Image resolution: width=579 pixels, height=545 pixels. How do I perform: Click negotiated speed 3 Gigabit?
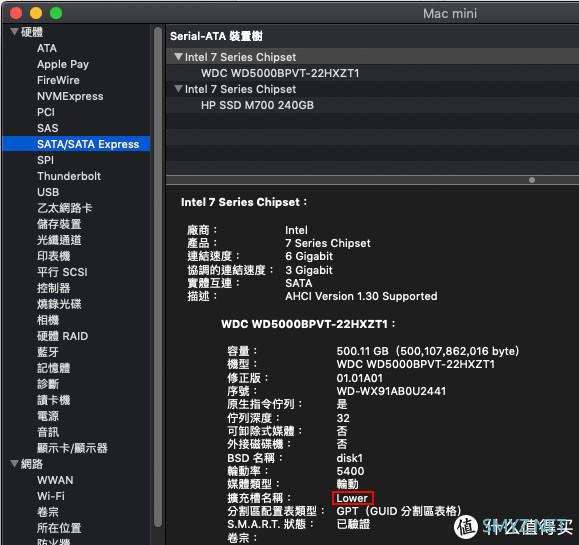tap(309, 270)
